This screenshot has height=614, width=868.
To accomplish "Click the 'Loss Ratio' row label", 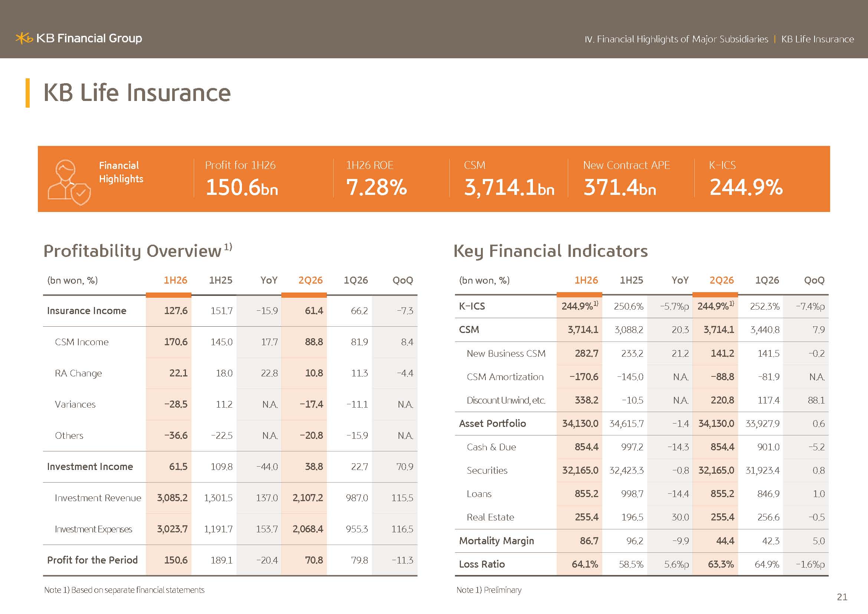I will click(482, 565).
